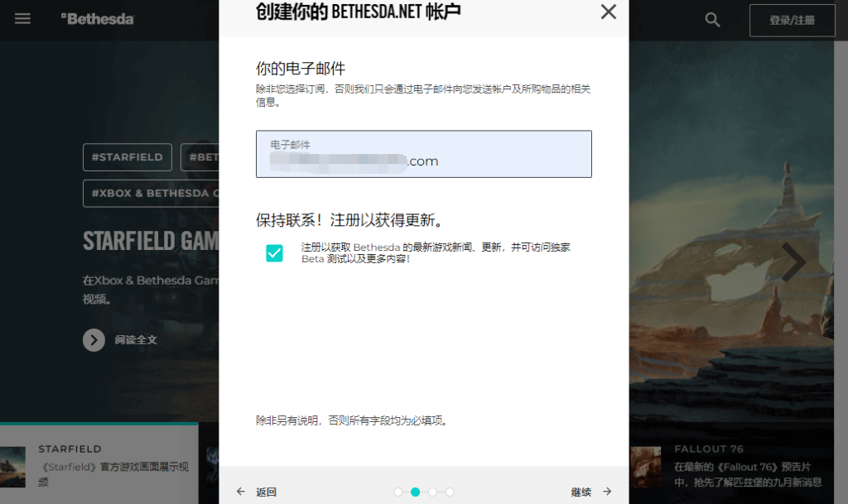Select the fourth step progress dot
Image resolution: width=848 pixels, height=504 pixels.
[x=450, y=492]
